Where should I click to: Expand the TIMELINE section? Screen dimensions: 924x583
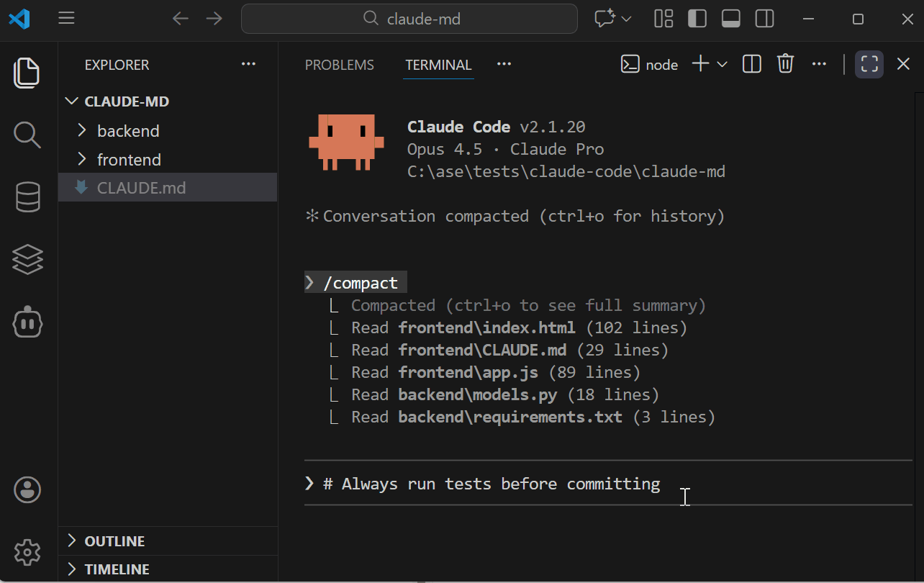(167, 569)
